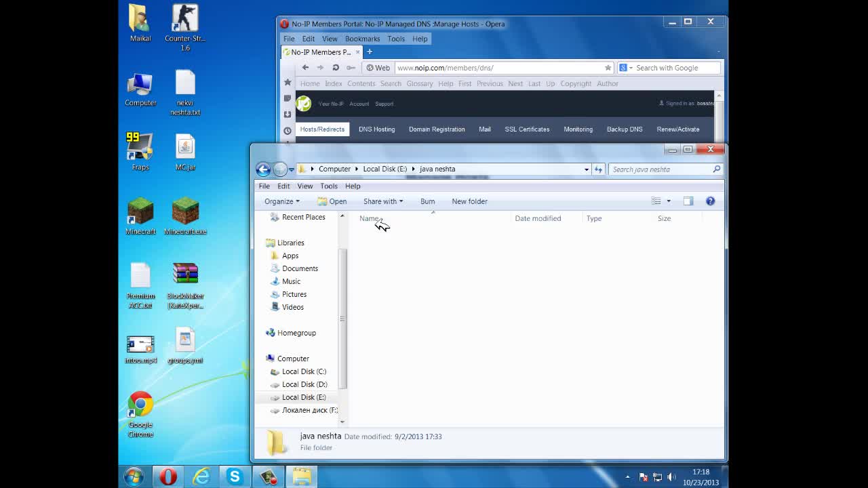Select the groups.yml desktop file
Image resolution: width=868 pixels, height=488 pixels.
coord(185,346)
